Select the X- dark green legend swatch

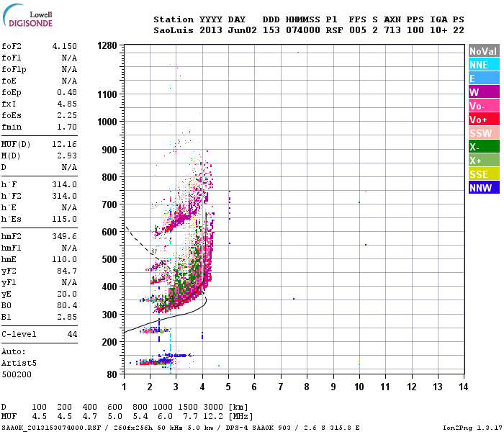pos(484,147)
